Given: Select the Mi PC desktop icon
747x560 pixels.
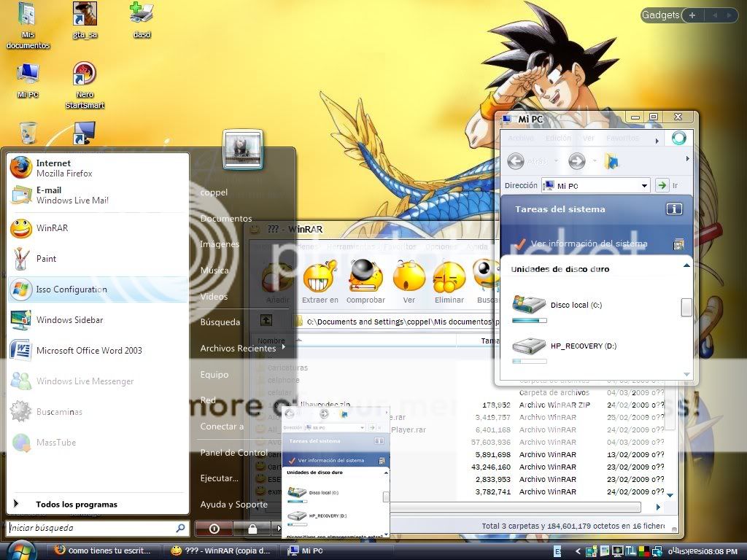Looking at the screenshot, I should 28,80.
